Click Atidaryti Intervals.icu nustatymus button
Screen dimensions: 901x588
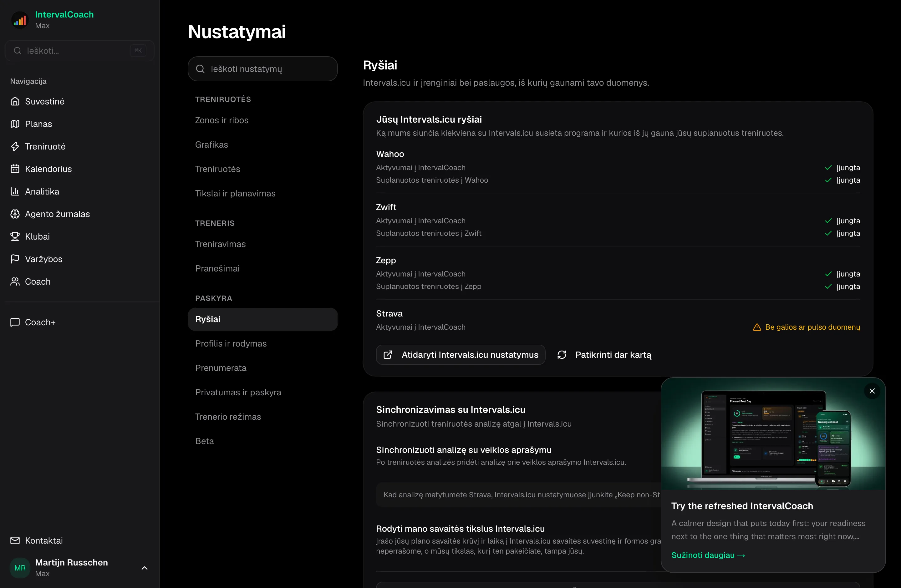460,355
